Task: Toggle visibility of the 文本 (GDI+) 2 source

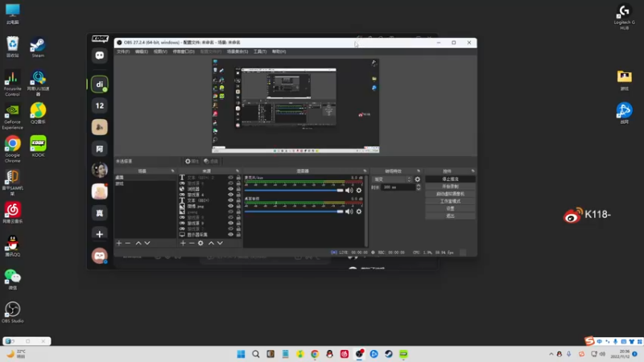Action: click(230, 178)
